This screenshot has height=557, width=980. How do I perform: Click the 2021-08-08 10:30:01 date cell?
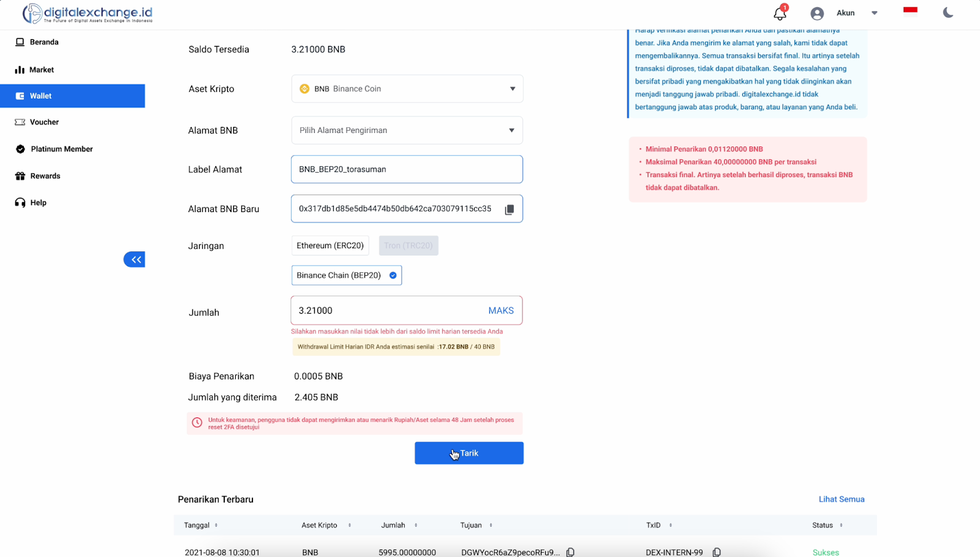[222, 553]
